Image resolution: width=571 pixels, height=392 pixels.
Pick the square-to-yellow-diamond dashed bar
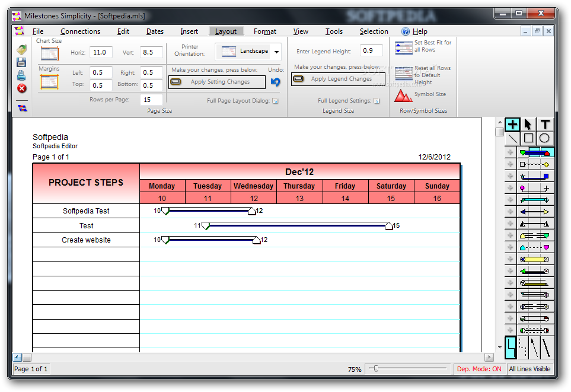pos(535,165)
